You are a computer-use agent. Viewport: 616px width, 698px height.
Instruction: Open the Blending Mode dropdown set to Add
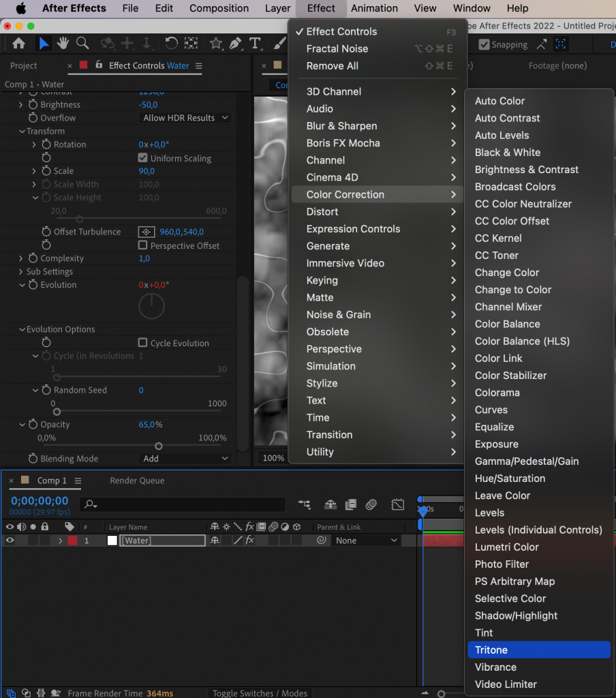[184, 459]
